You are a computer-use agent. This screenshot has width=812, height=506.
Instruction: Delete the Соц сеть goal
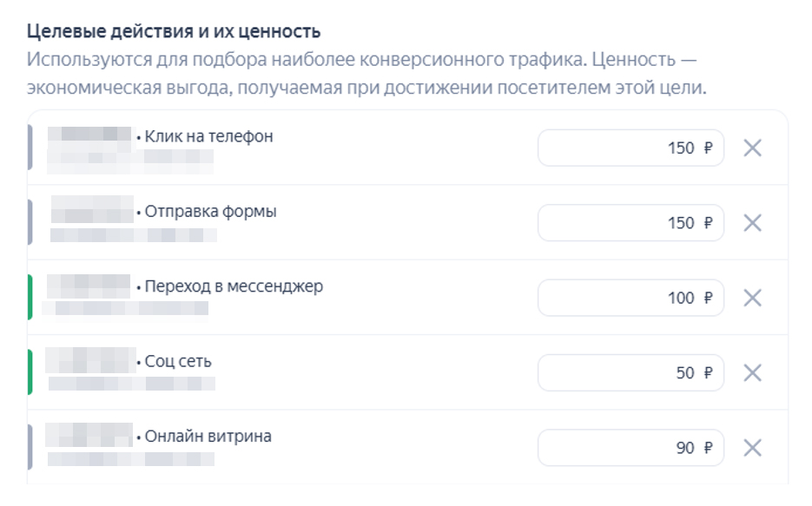pos(753,373)
